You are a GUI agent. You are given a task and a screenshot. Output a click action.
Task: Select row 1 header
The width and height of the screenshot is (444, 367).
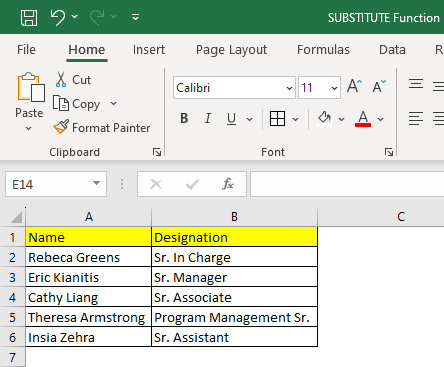[13, 237]
